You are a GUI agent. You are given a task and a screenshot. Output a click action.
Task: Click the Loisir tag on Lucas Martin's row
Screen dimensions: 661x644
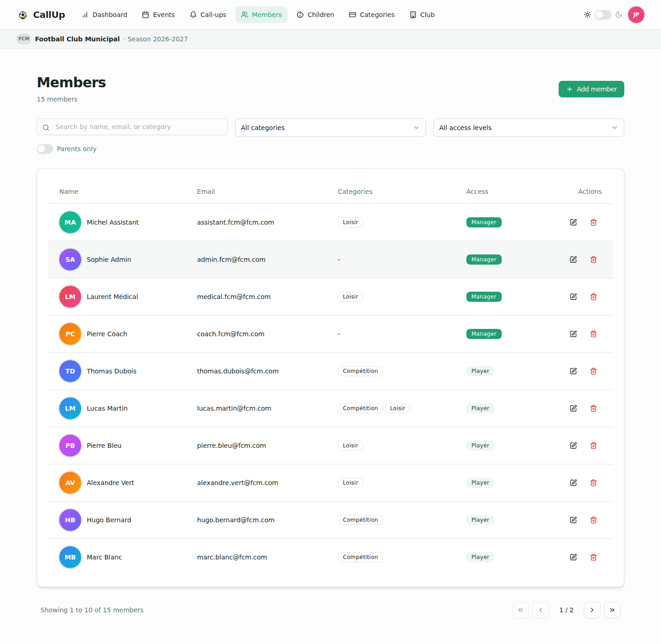click(398, 408)
